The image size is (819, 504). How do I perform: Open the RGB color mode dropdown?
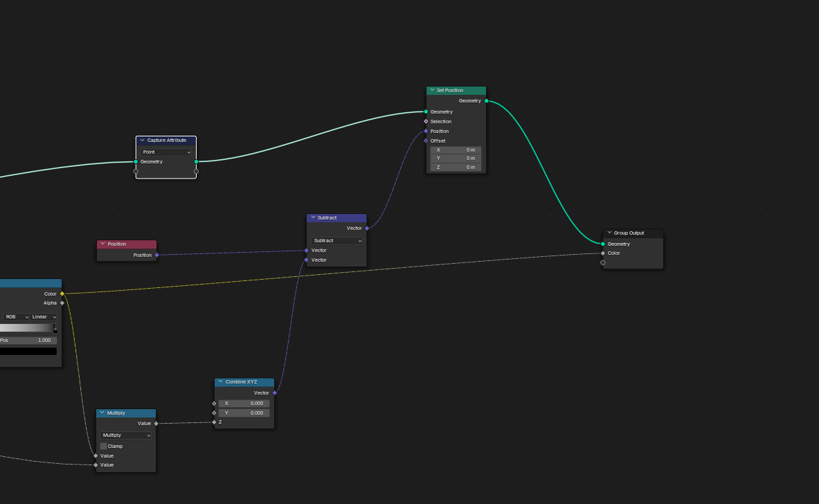[x=16, y=317]
